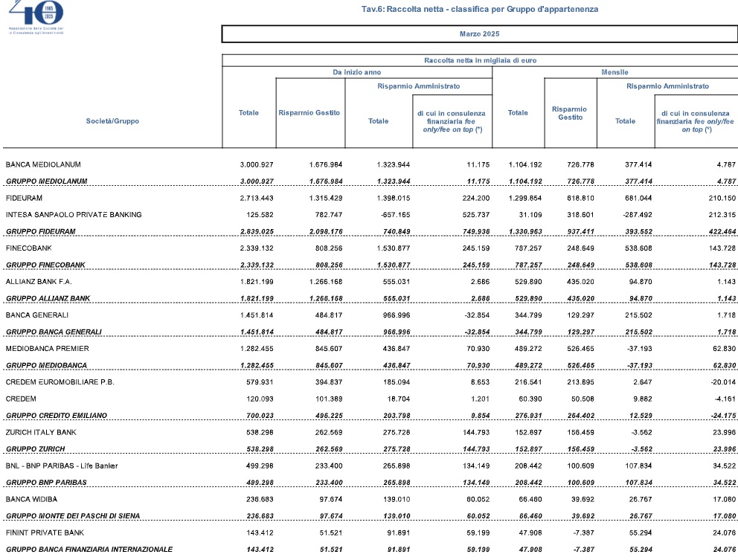
Task: Select the 'GRUPPO MEDIOLANUM' row label
Action: pyautogui.click(x=47, y=181)
